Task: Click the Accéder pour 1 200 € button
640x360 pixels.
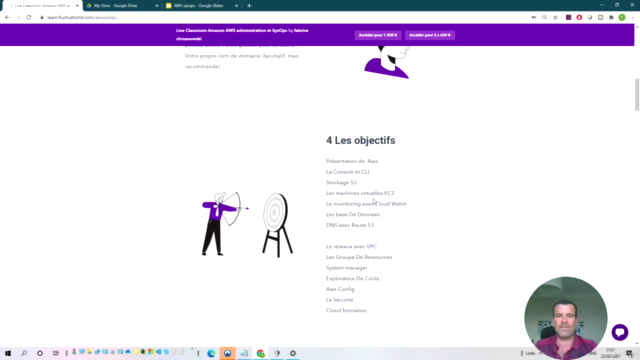Action: point(378,35)
